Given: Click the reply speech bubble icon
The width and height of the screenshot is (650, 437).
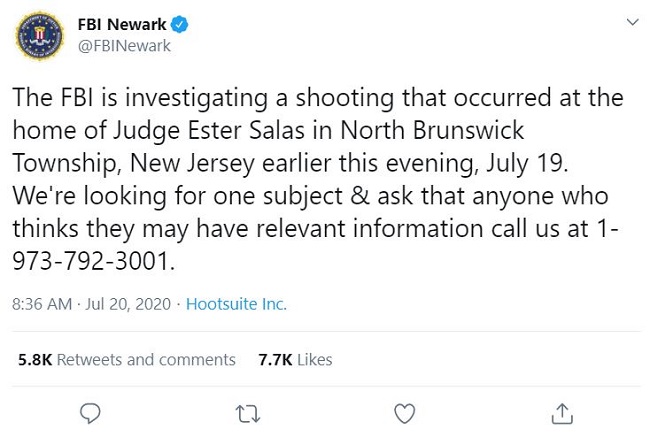Looking at the screenshot, I should click(90, 413).
